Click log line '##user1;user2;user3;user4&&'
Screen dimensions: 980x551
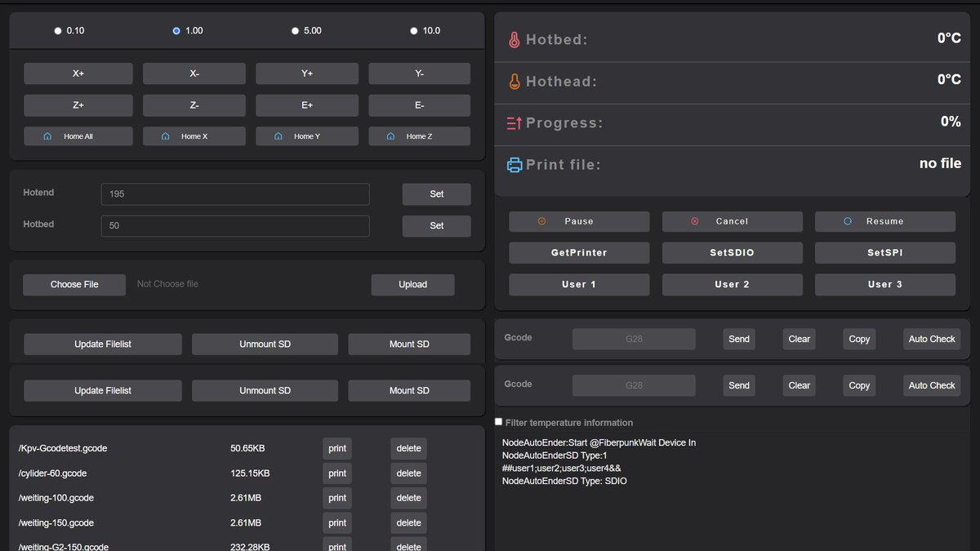click(x=562, y=469)
